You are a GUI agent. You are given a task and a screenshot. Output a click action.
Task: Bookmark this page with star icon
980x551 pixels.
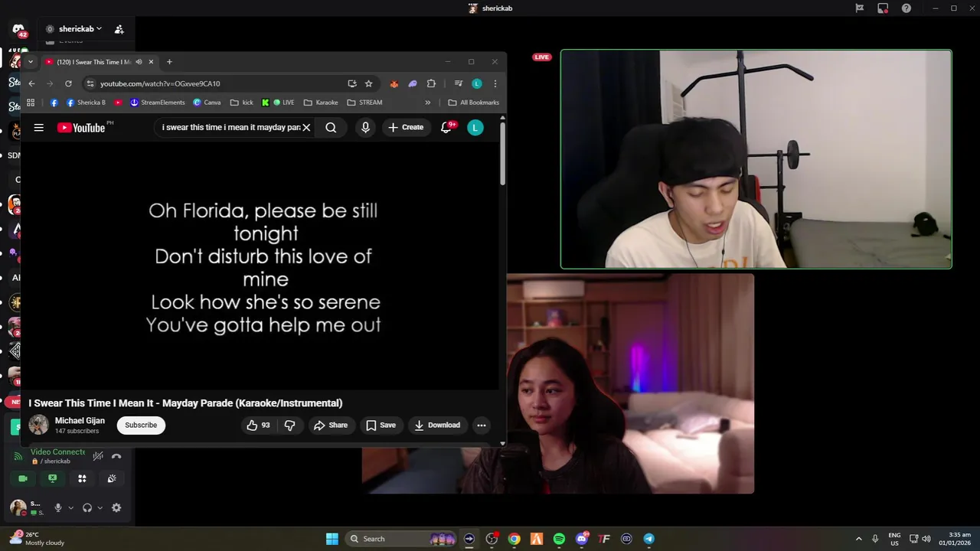(368, 83)
